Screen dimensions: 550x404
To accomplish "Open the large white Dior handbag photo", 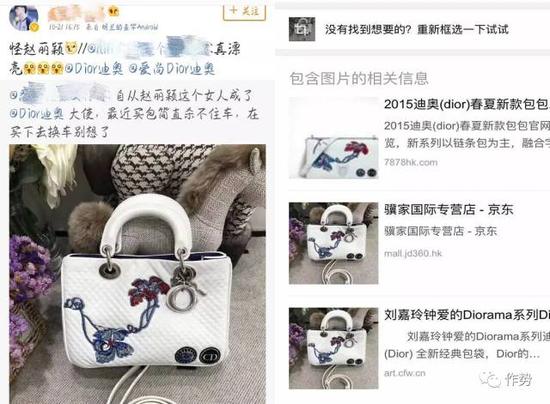I will pos(138,274).
